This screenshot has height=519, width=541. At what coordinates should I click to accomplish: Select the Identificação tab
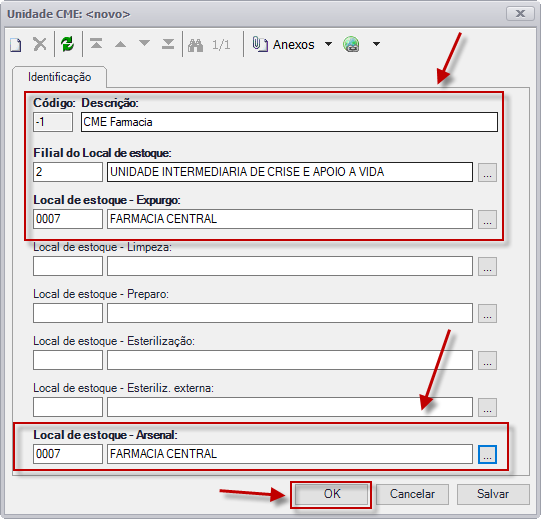pyautogui.click(x=59, y=77)
